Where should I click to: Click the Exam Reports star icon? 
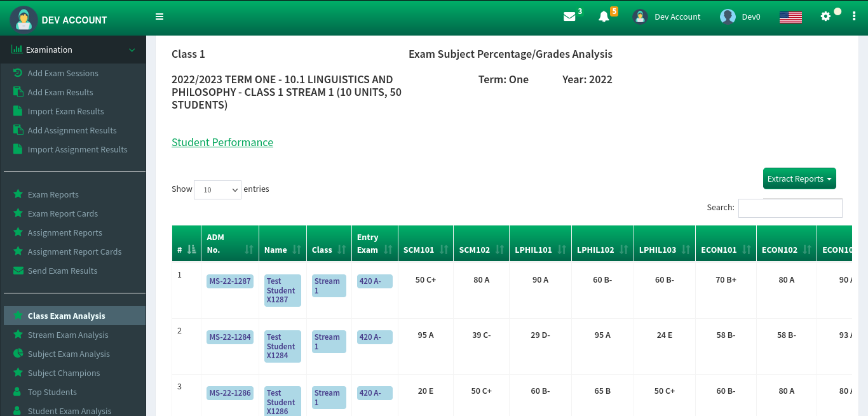[18, 194]
